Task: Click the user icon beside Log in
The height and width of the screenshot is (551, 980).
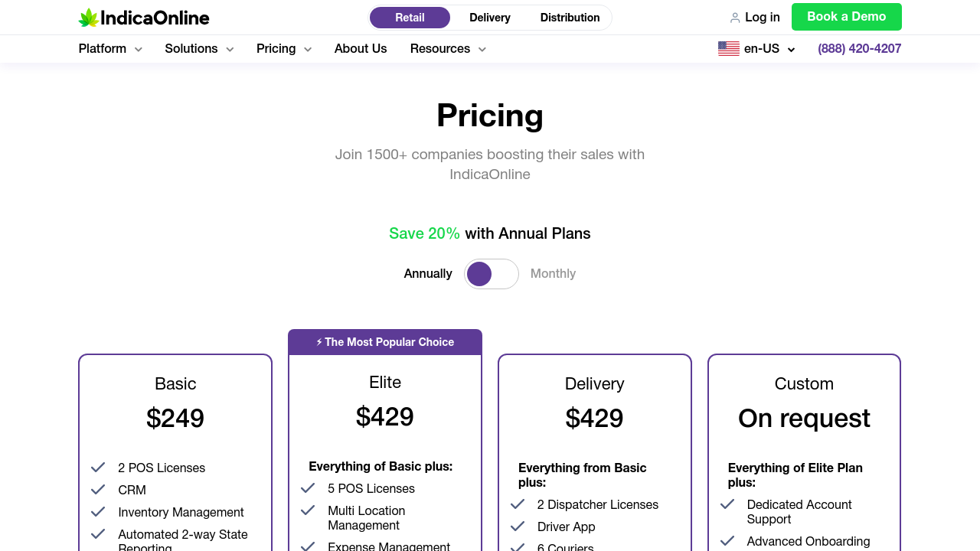Action: 734,18
